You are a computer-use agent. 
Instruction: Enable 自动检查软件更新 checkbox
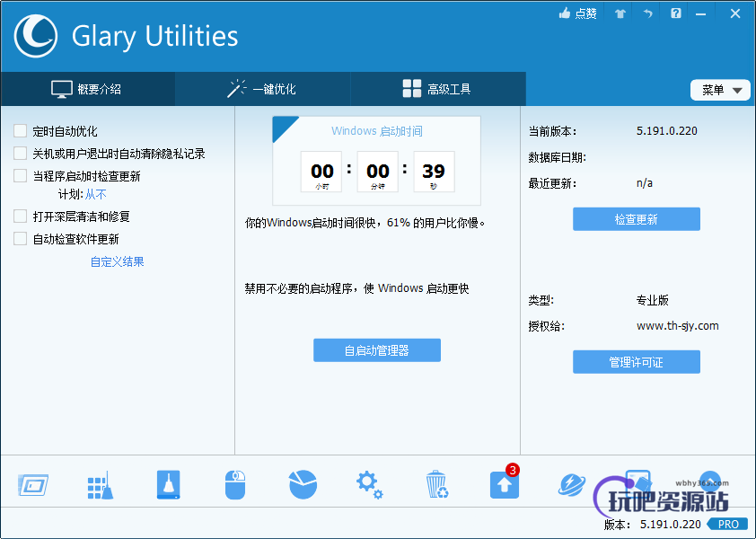click(21, 239)
